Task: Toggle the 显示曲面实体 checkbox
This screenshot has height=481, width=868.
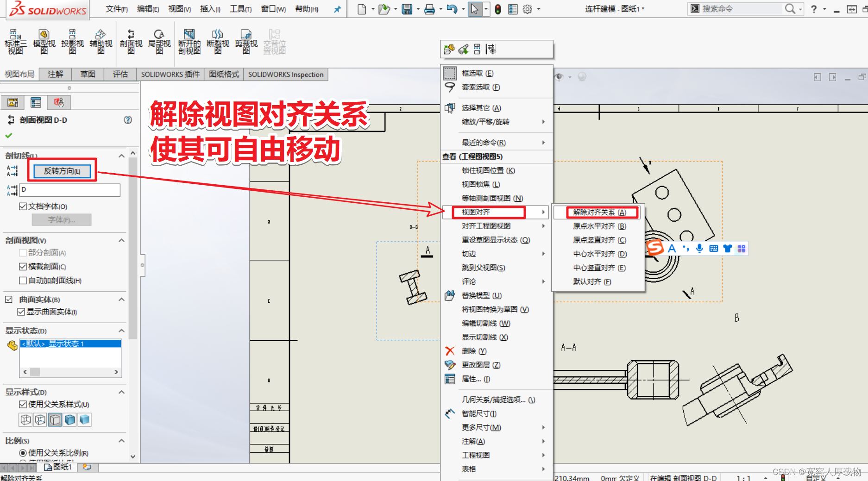Action: coord(21,312)
